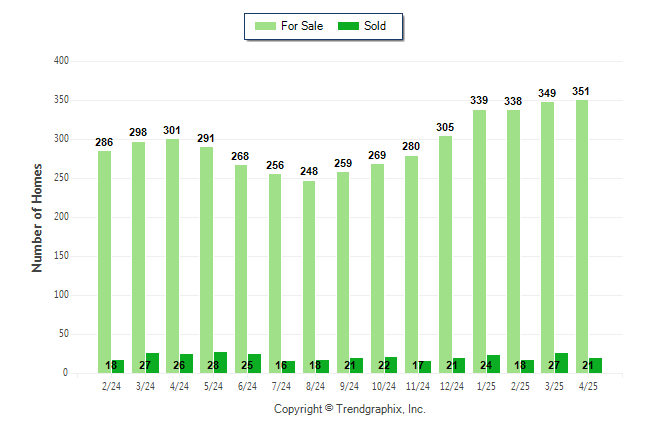Select the For Sale legend label

pos(302,26)
